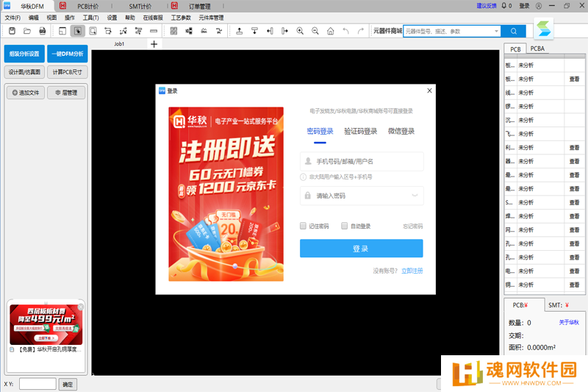The width and height of the screenshot is (588, 392).
Task: Click the panel layout icon in toolbar
Action: pos(62,31)
